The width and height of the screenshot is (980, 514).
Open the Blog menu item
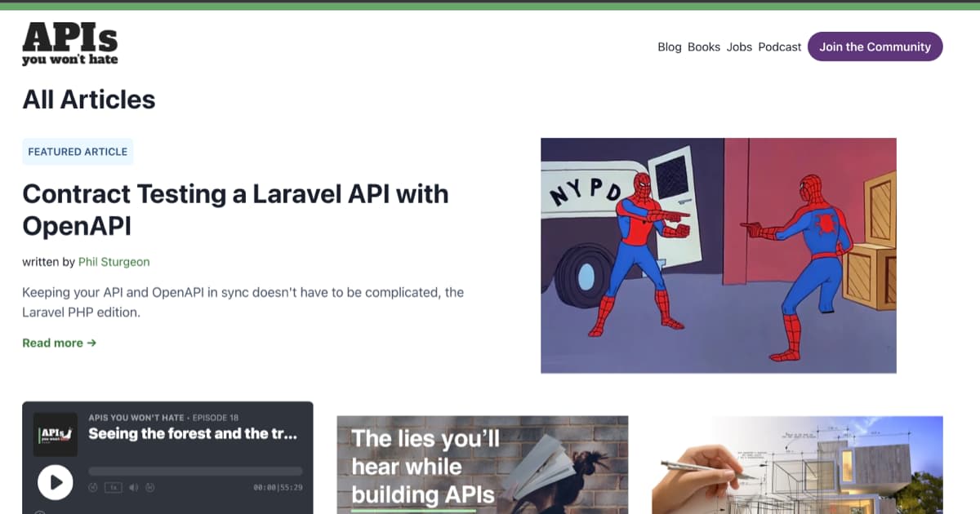tap(670, 47)
